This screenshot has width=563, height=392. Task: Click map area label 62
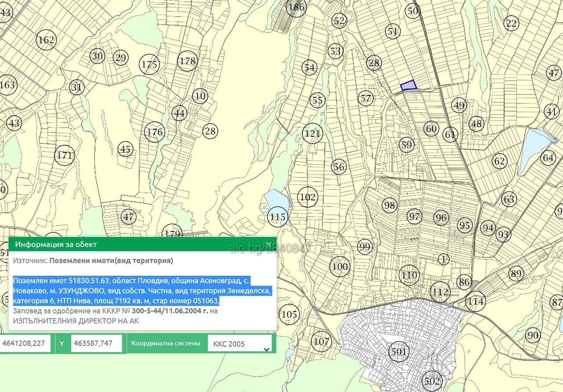[500, 161]
